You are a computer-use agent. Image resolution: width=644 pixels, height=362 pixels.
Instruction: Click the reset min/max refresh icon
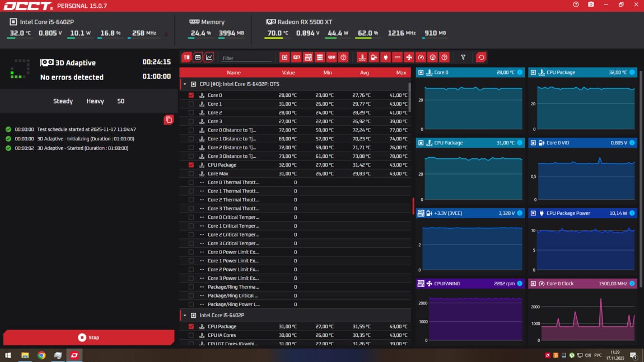pos(480,57)
